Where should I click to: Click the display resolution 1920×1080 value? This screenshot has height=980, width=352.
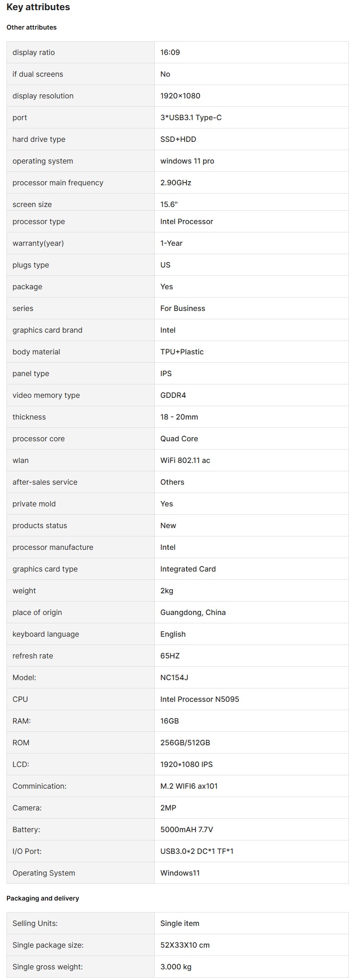180,96
